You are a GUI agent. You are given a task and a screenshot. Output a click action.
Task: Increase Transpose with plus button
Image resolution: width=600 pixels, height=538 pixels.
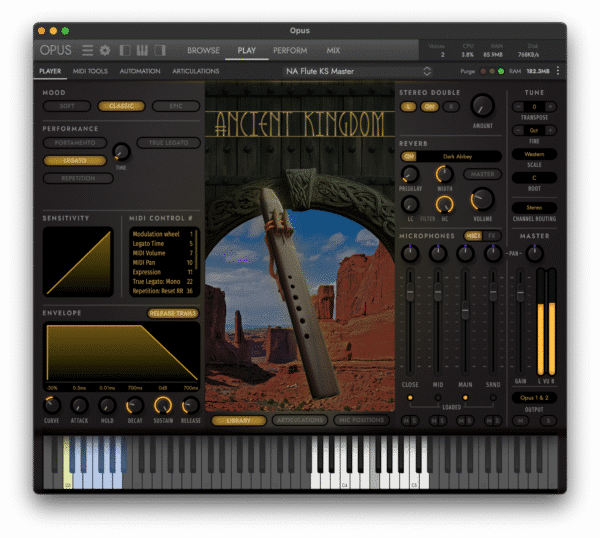[x=550, y=107]
